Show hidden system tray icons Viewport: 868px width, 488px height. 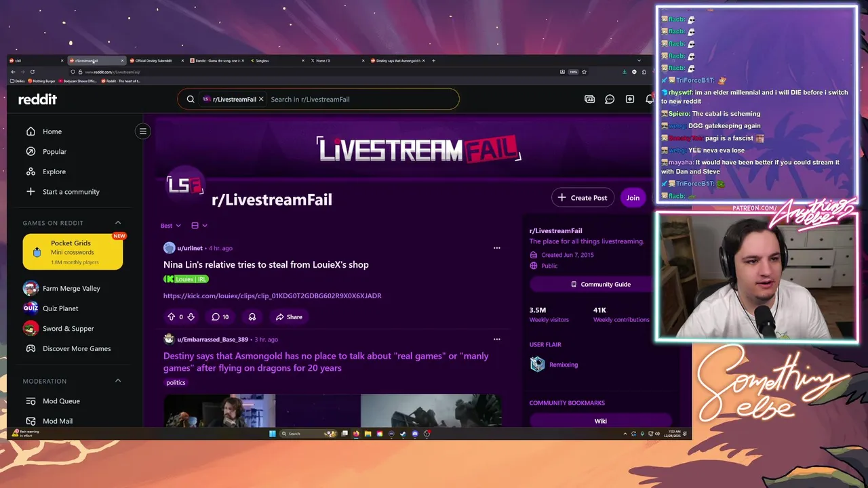point(625,434)
